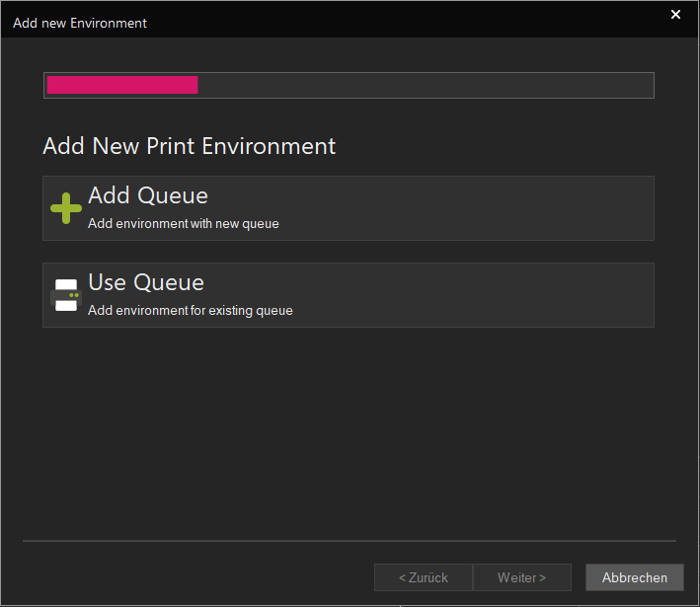The width and height of the screenshot is (700, 607).
Task: Click the unfilled part of progress bar
Action: point(426,85)
